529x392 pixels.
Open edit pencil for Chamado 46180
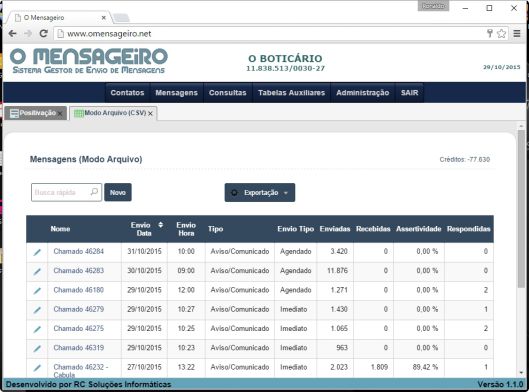(37, 290)
